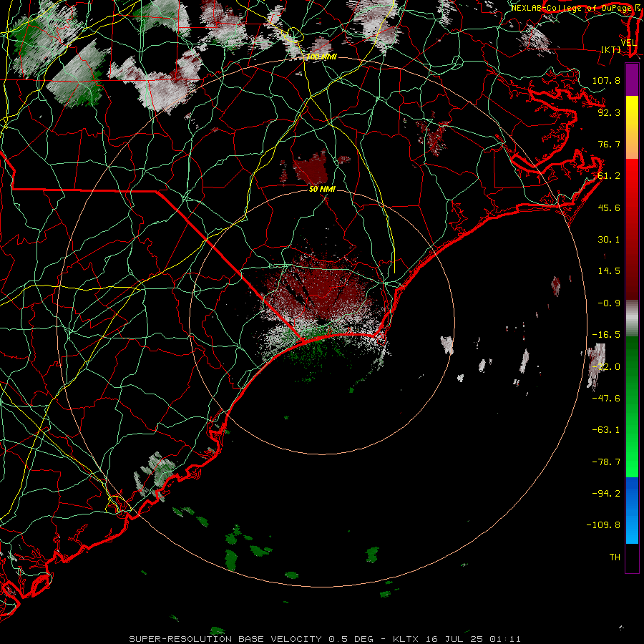This screenshot has width=644, height=644.
Task: Click the blue segment of the velocity color bar
Action: [632, 510]
